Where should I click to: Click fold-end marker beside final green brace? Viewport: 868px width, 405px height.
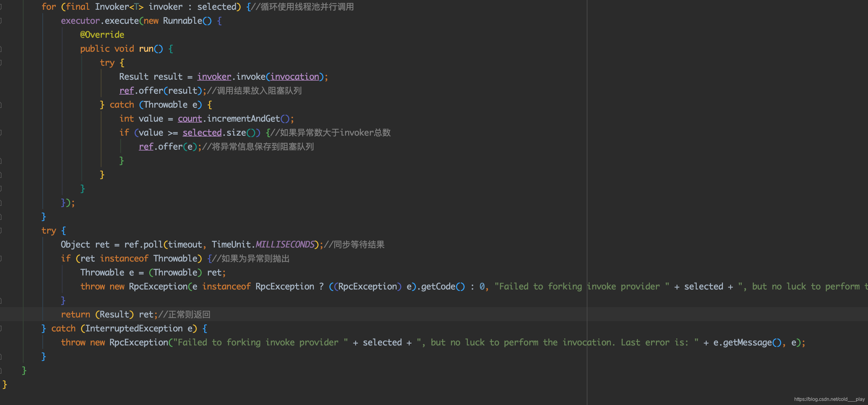1,370
